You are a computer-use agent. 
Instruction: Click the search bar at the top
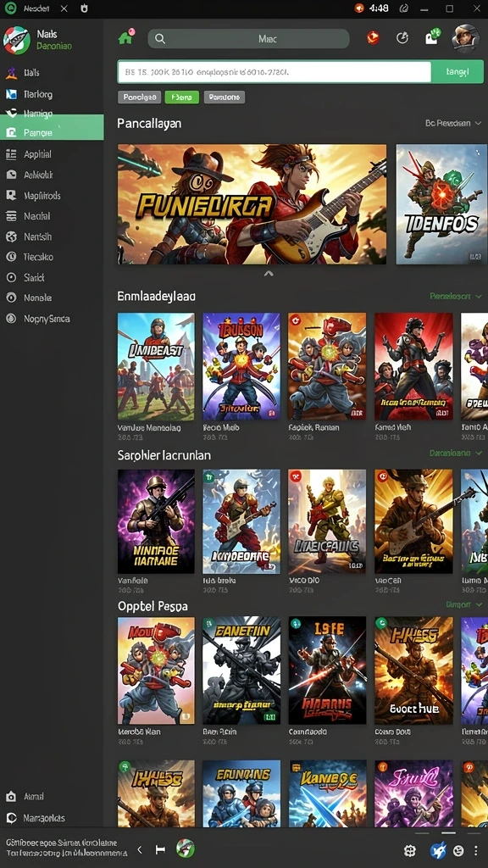click(248, 39)
